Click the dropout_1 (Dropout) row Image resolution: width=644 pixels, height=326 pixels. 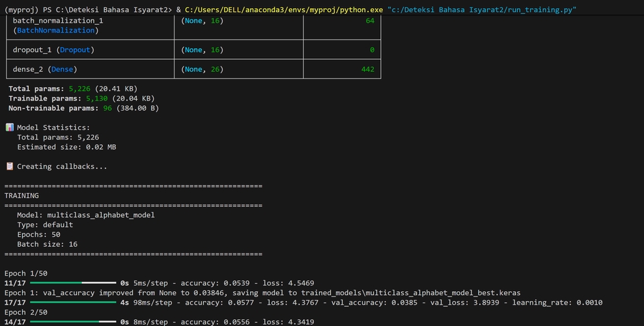pyautogui.click(x=193, y=50)
